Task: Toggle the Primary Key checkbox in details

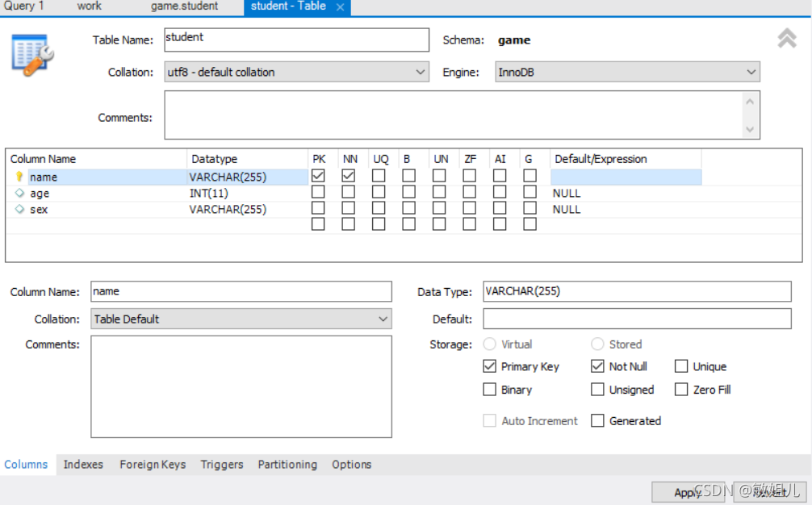Action: click(489, 366)
